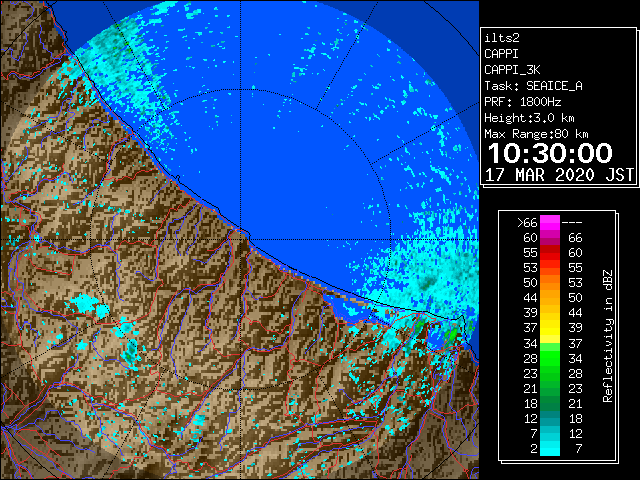The image size is (640, 480).
Task: Click the 'Max Range:80 km' text
Action: pos(536,134)
